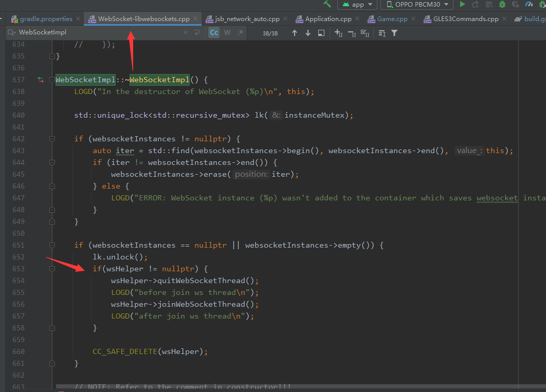
Task: Collapse the if block at line 651
Action: 52,245
